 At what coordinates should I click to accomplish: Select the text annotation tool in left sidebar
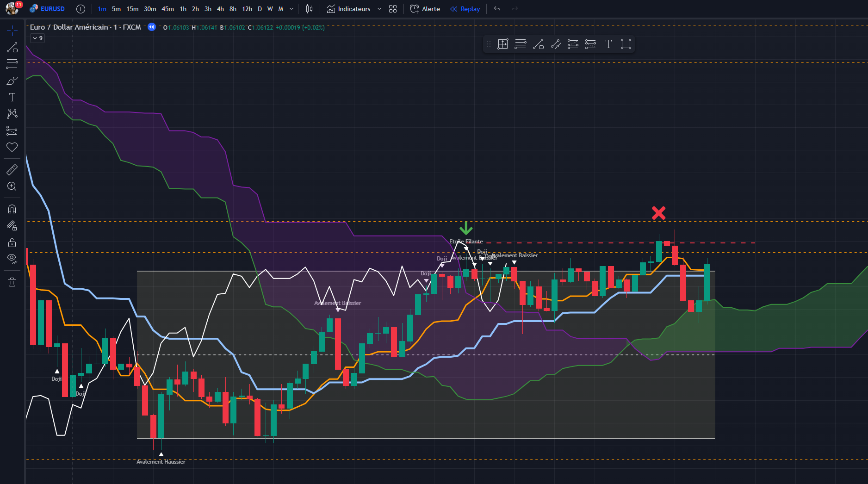tap(12, 97)
